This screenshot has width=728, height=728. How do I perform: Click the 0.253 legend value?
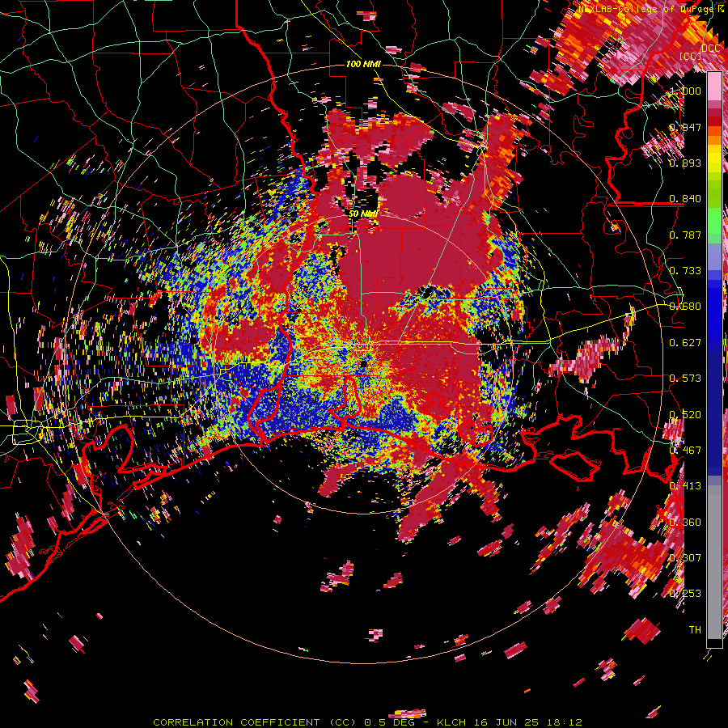pos(685,594)
